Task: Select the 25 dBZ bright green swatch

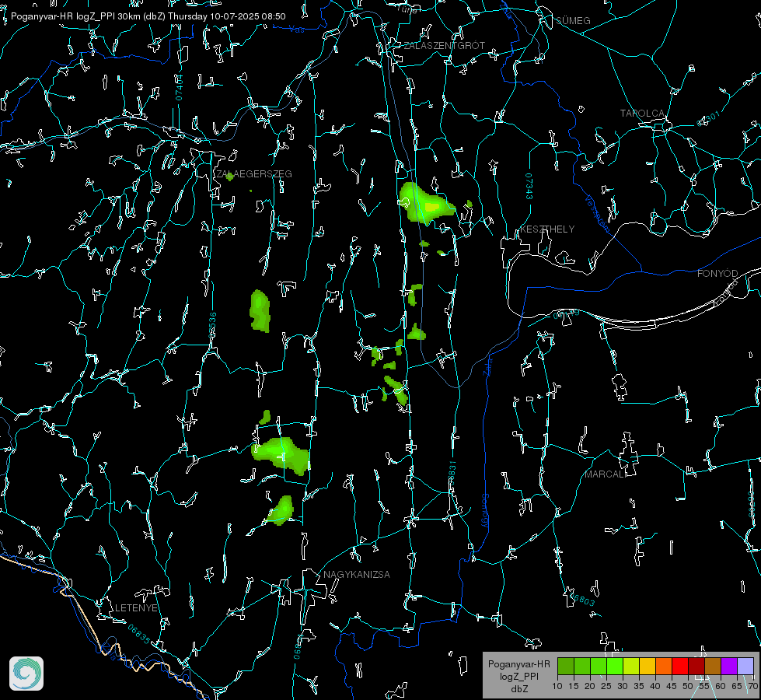Action: (x=615, y=666)
